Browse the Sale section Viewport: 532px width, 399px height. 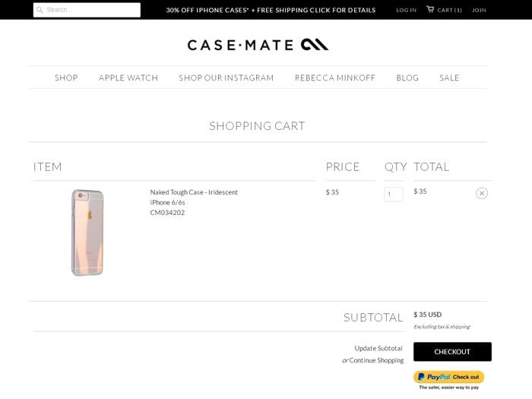pos(449,78)
